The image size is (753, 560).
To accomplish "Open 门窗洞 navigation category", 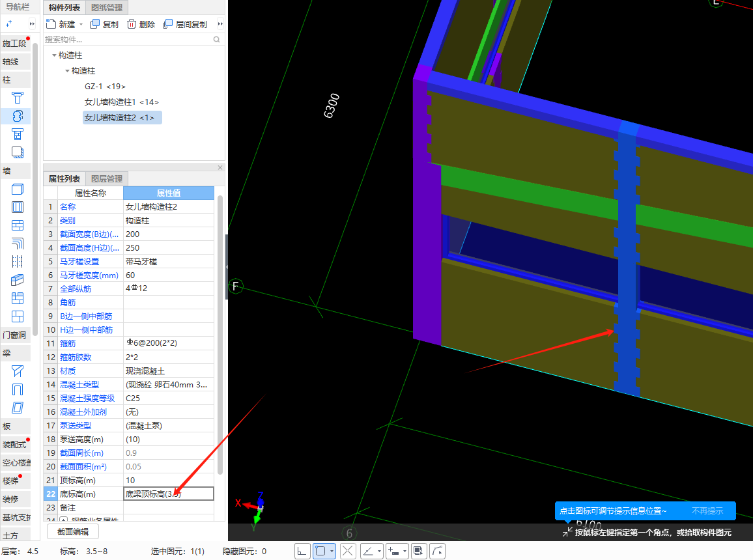I will tap(16, 335).
